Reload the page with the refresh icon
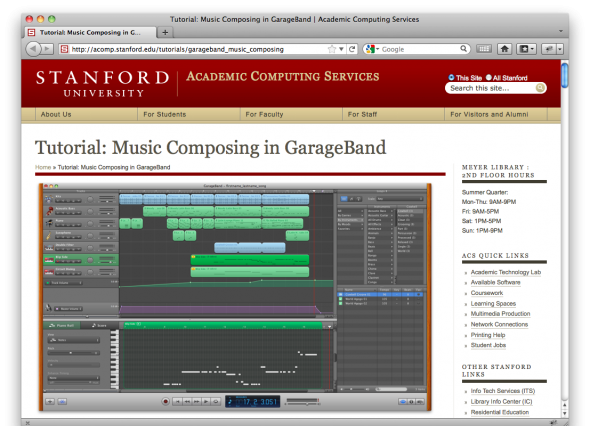The height and width of the screenshot is (426, 590). [x=352, y=49]
